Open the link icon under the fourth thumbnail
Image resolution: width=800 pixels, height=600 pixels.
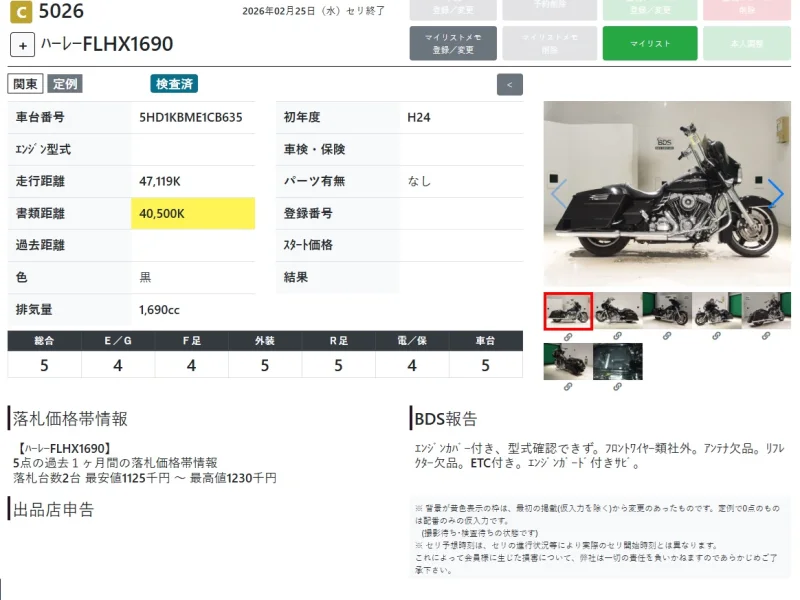coord(716,336)
